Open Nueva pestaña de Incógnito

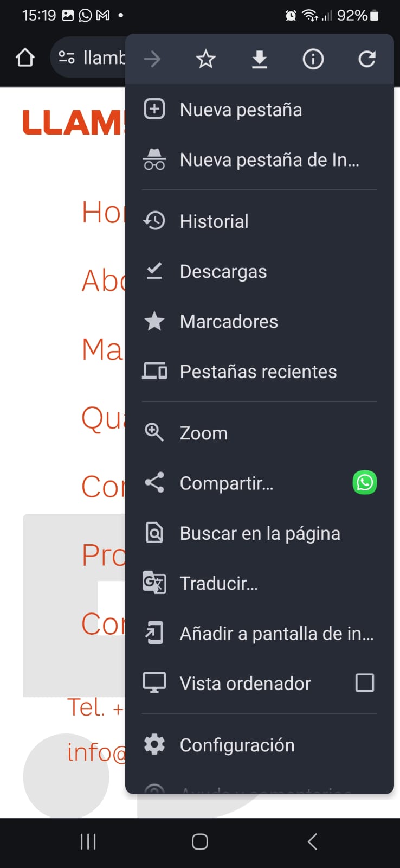[x=269, y=160]
